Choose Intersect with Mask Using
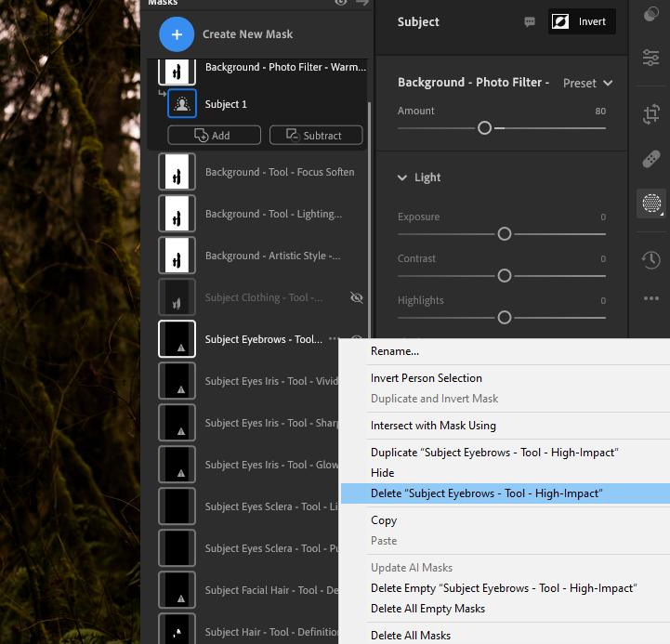The image size is (670, 644). [x=433, y=426]
